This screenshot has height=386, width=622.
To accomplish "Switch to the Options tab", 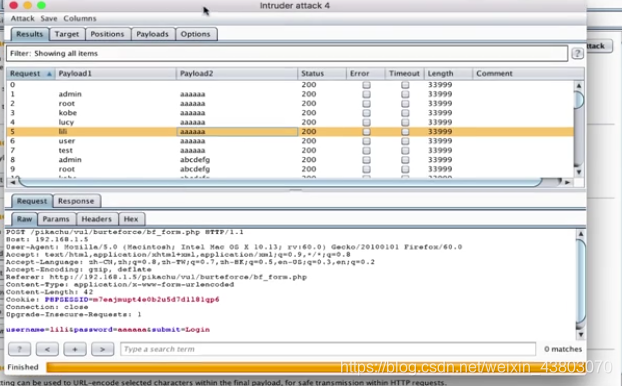I will coord(196,34).
